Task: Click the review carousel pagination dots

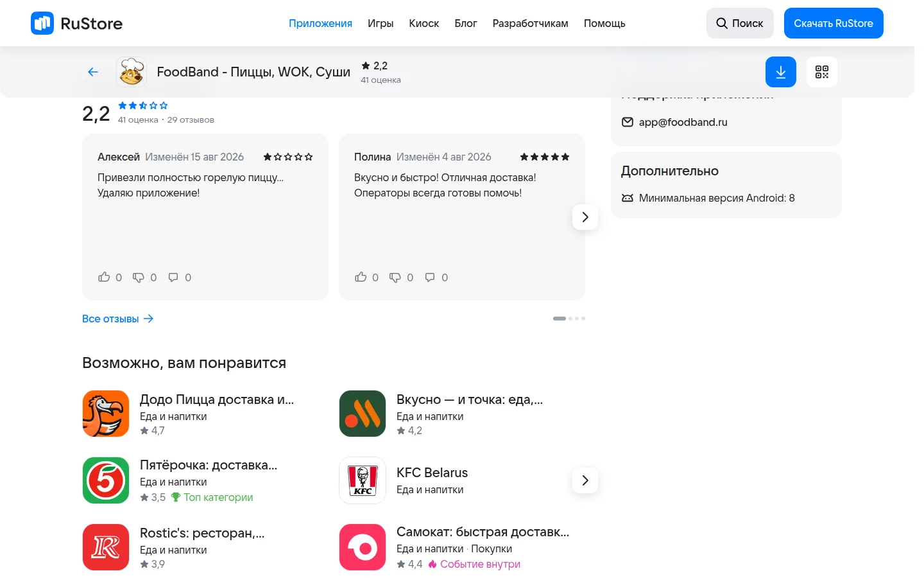Action: pyautogui.click(x=569, y=319)
